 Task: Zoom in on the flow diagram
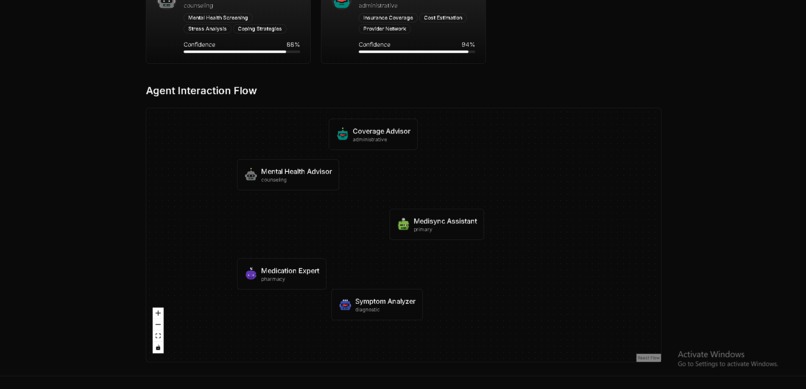click(x=158, y=313)
